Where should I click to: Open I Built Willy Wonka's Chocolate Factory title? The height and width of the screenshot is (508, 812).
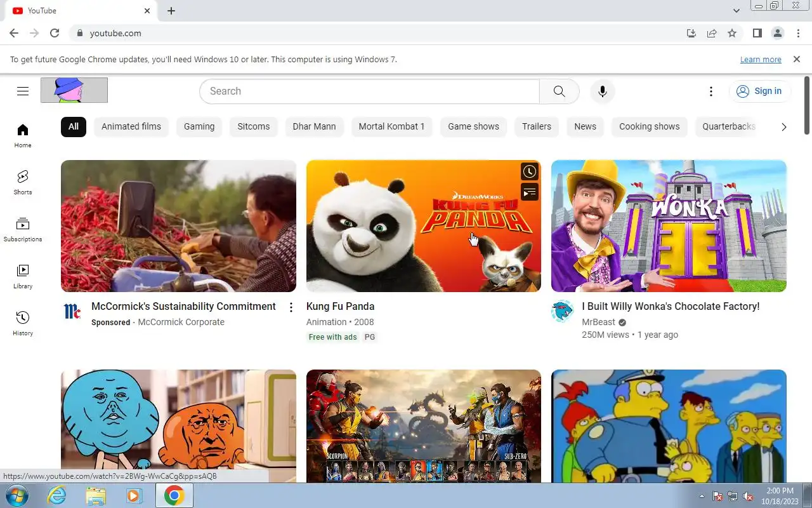point(671,306)
